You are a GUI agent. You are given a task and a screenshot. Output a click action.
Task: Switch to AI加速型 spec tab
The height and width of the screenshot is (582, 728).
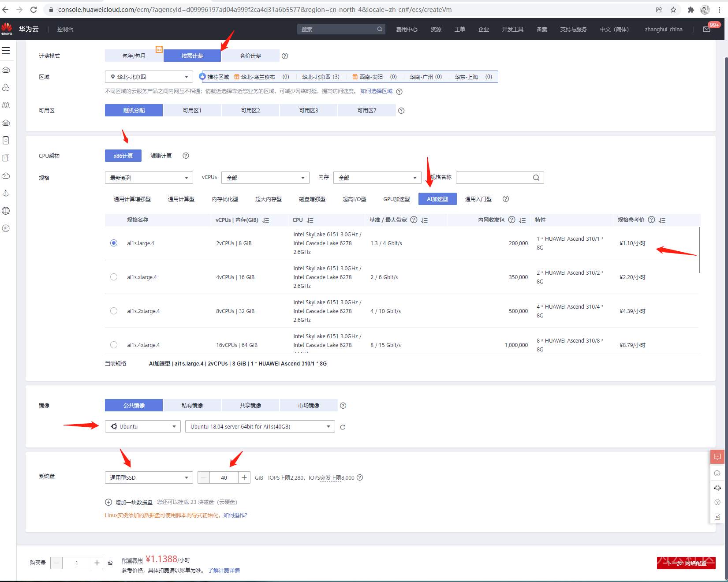pyautogui.click(x=437, y=199)
